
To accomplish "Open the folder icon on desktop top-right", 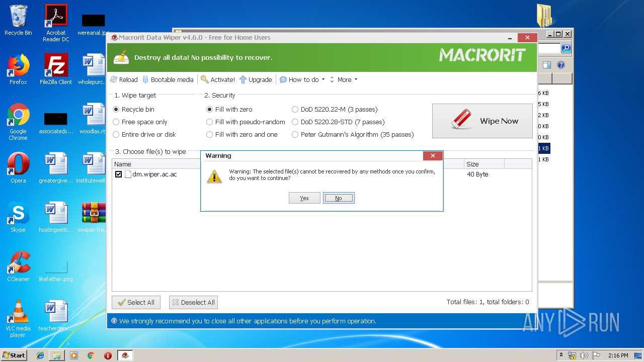I will [x=544, y=15].
